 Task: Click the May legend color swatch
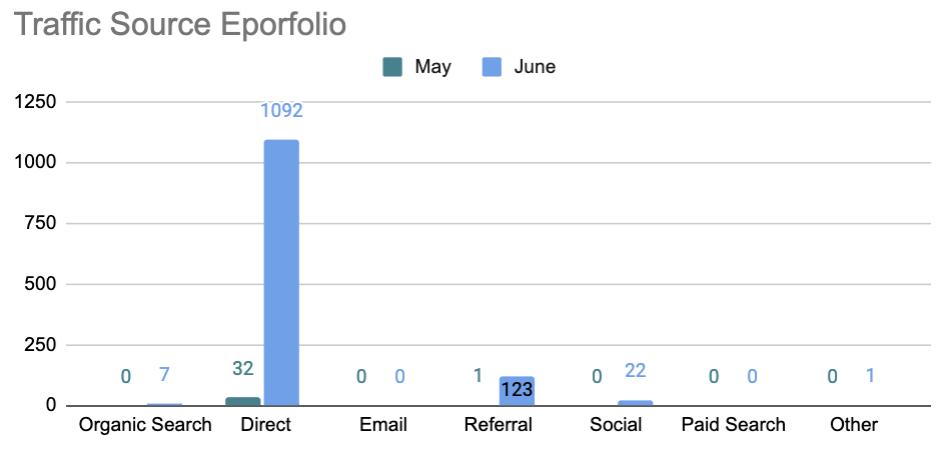393,67
